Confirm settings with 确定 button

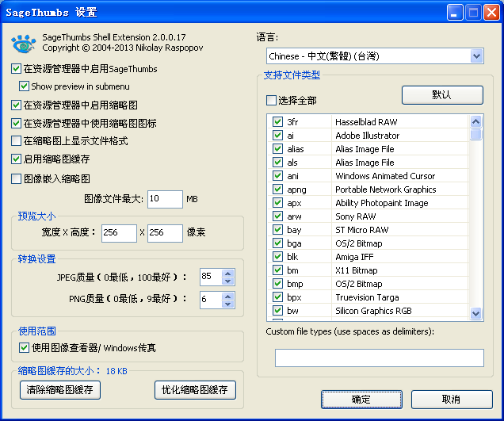[x=361, y=400]
